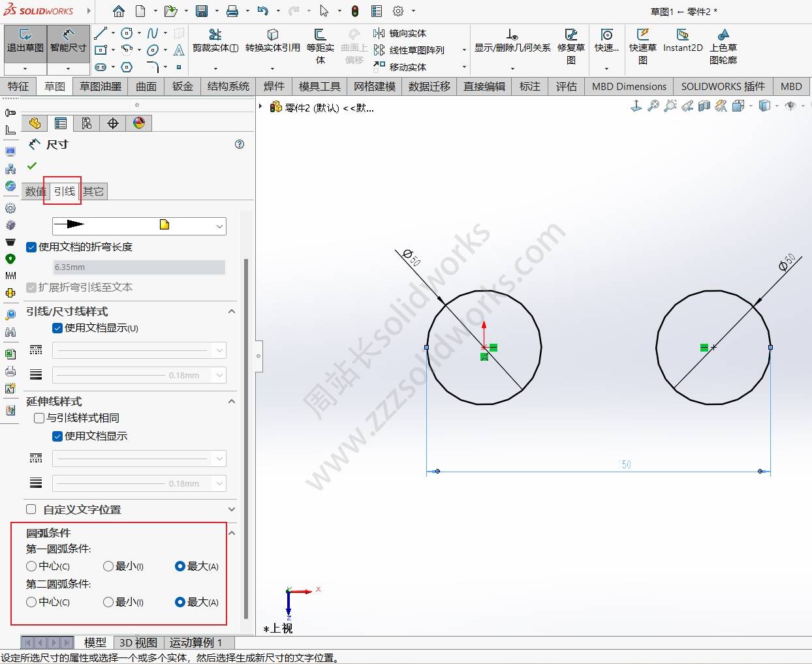The image size is (812, 664).
Task: Enable the 与引线样式相同 checkbox
Action: (x=39, y=418)
